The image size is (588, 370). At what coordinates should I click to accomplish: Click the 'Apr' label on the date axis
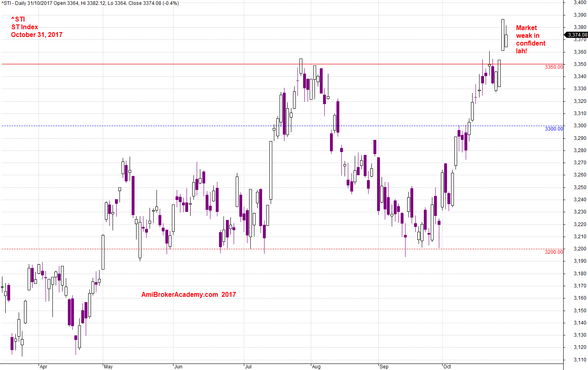(43, 367)
